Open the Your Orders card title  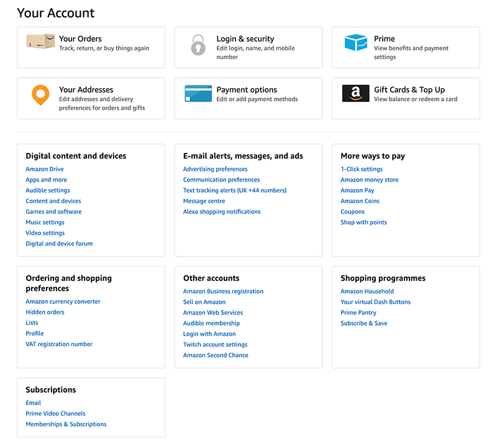click(x=80, y=39)
